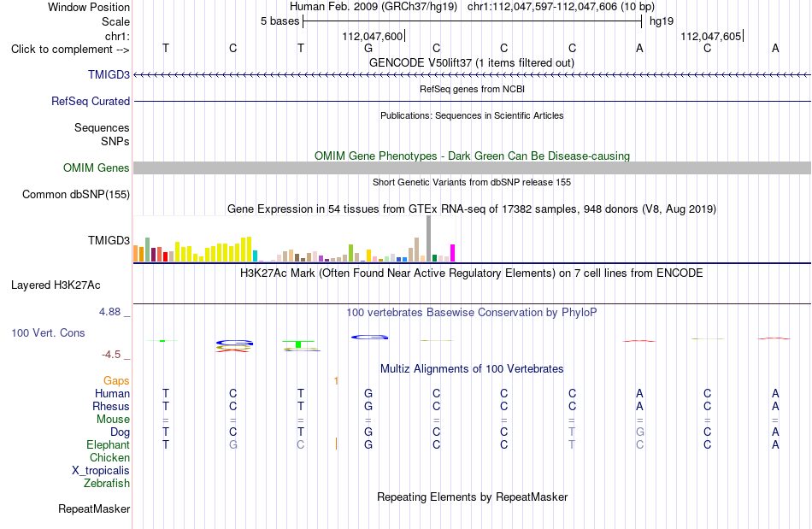Click the 'Click to complement -->' label

70,50
